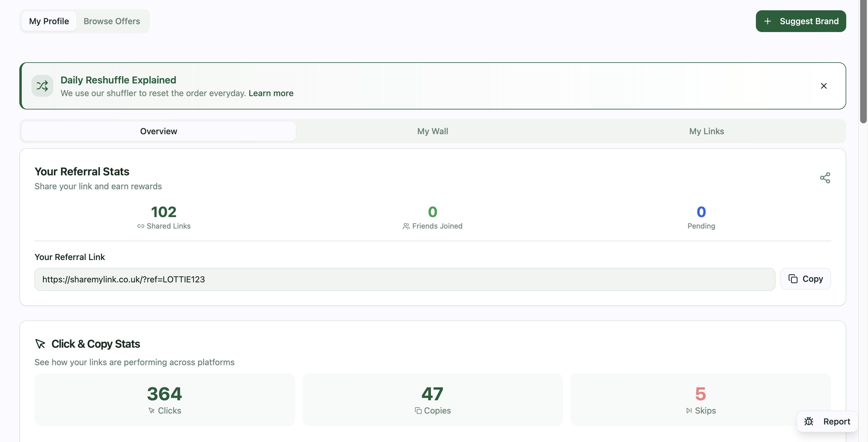Click the copies icon beside the Copies stat
868x442 pixels.
point(418,411)
